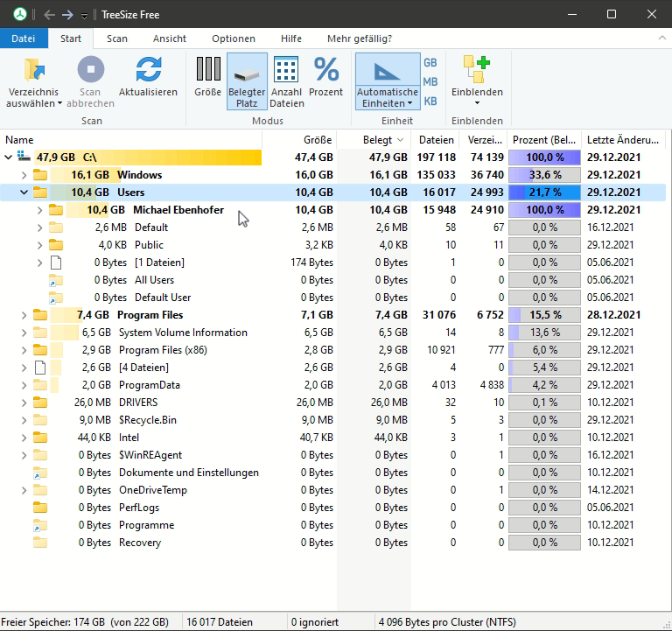Collapse the Users folder

click(24, 193)
